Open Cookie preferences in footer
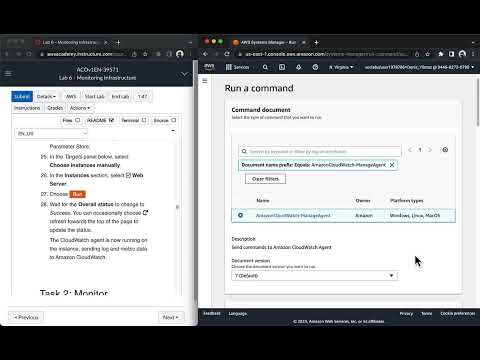This screenshot has height=360, width=480. tap(458, 313)
